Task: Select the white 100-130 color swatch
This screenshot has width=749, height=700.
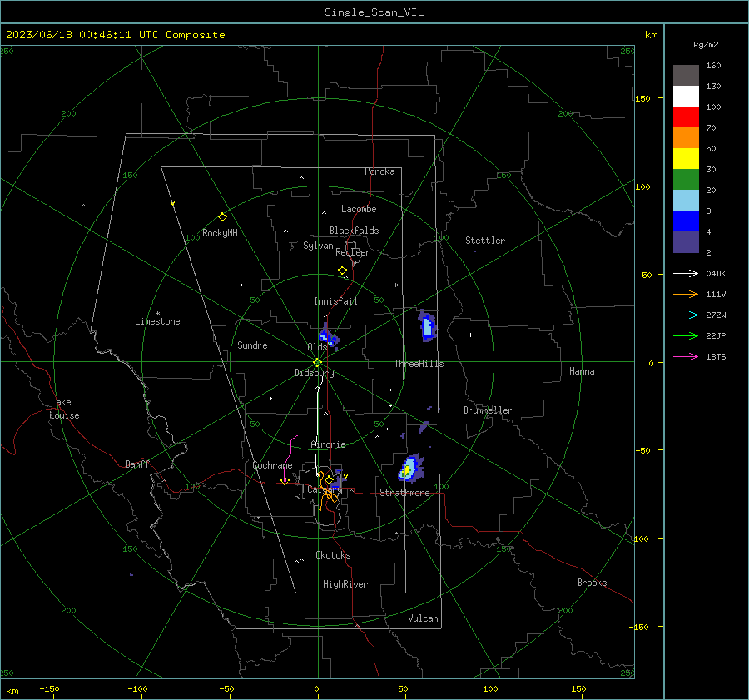Action: [686, 97]
